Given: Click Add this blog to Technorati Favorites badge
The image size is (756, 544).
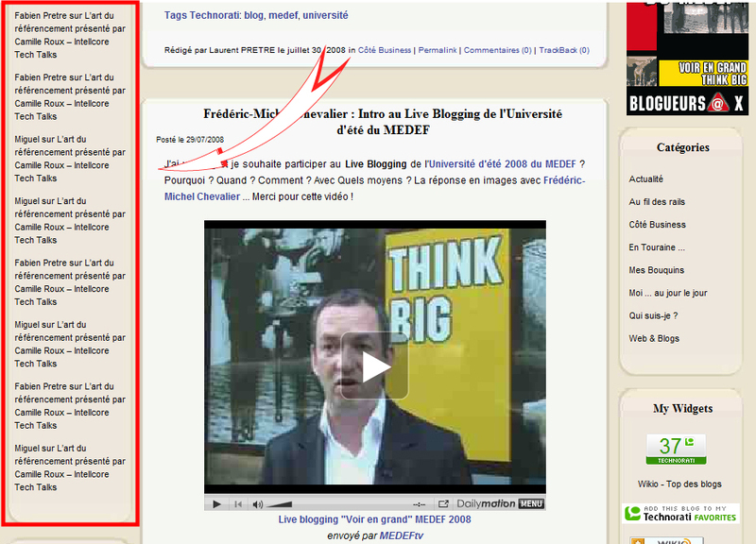Looking at the screenshot, I should tap(680, 514).
